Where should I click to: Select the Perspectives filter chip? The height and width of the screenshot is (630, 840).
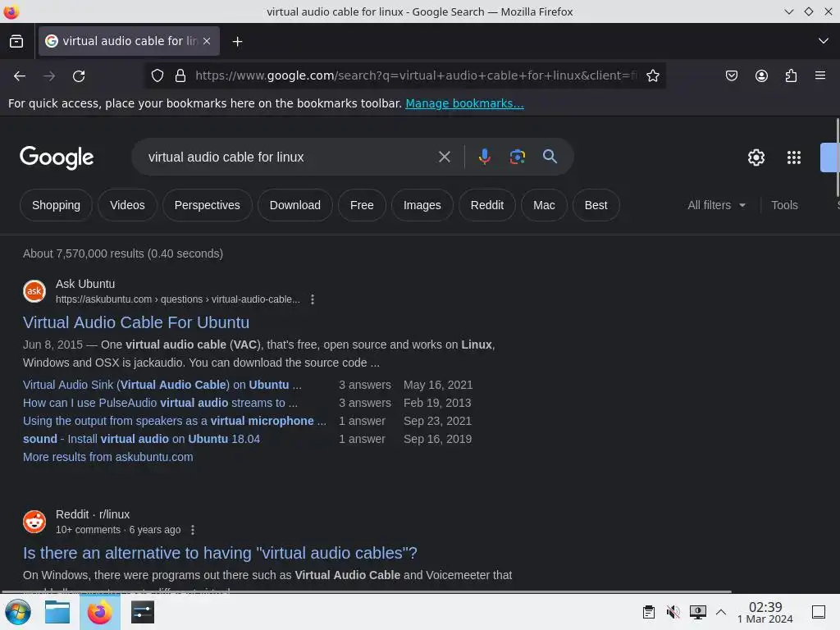click(208, 205)
